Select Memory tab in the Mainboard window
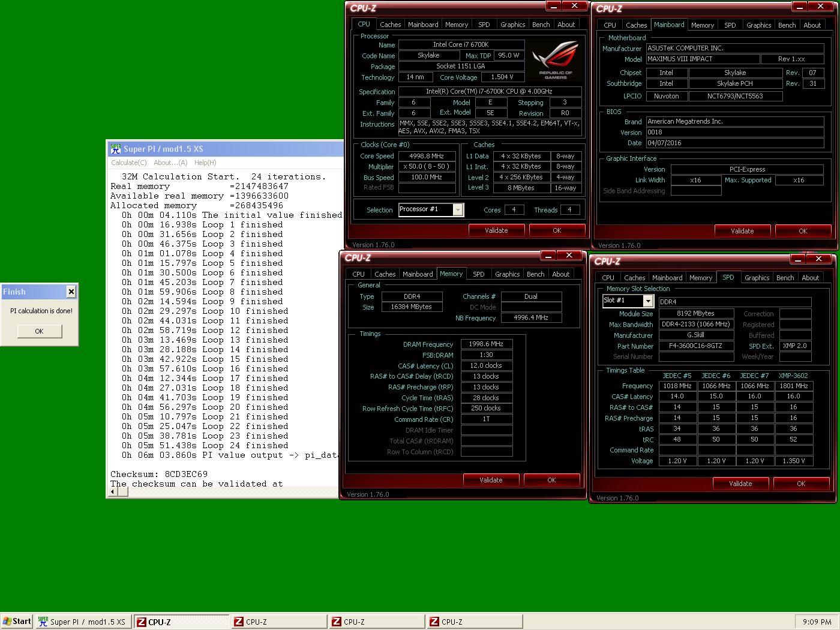 702,25
